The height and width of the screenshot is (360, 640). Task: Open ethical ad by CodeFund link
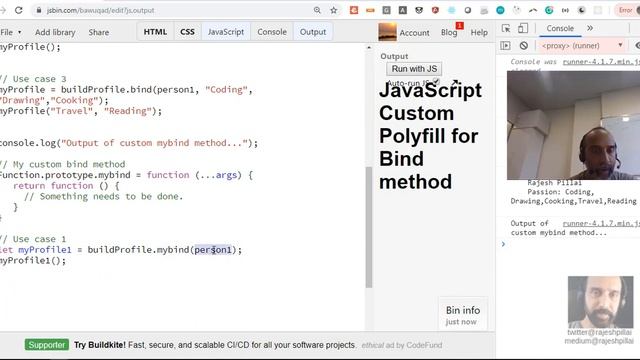[402, 345]
